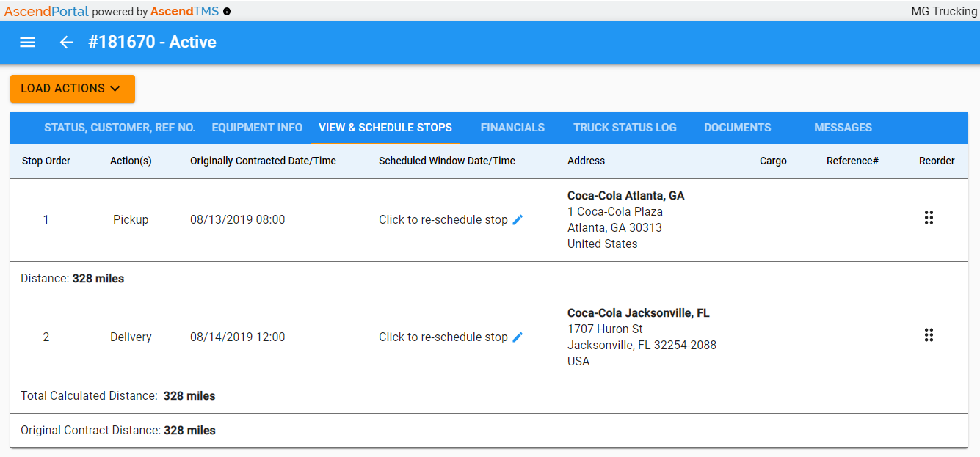Click the 1707 Huron St street line

605,329
